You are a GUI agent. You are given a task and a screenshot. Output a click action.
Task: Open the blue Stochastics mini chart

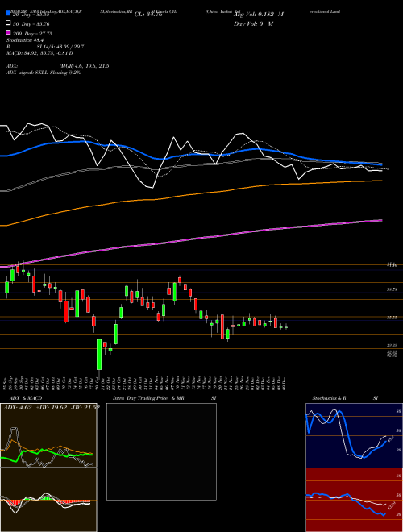click(354, 435)
